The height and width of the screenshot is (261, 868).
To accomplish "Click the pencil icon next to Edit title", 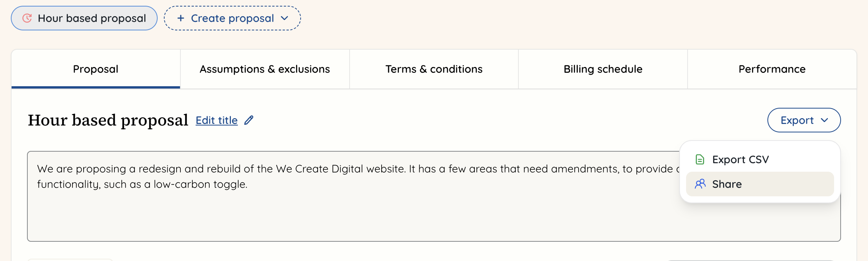I will pos(249,120).
